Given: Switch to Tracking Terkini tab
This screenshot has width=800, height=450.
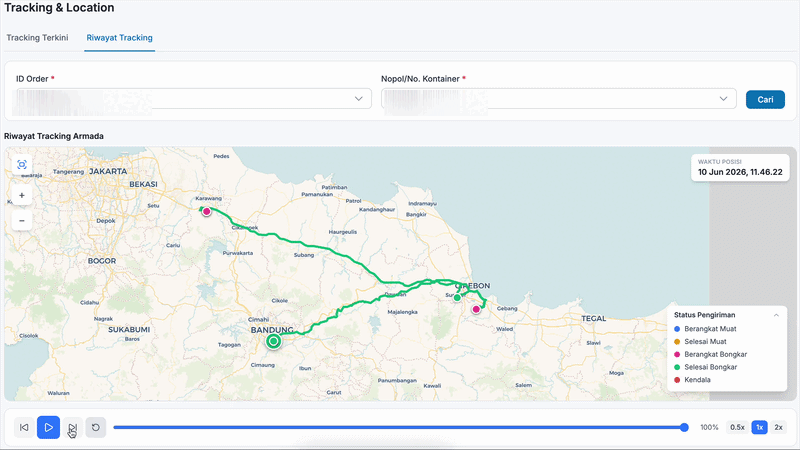Looking at the screenshot, I should pos(37,38).
